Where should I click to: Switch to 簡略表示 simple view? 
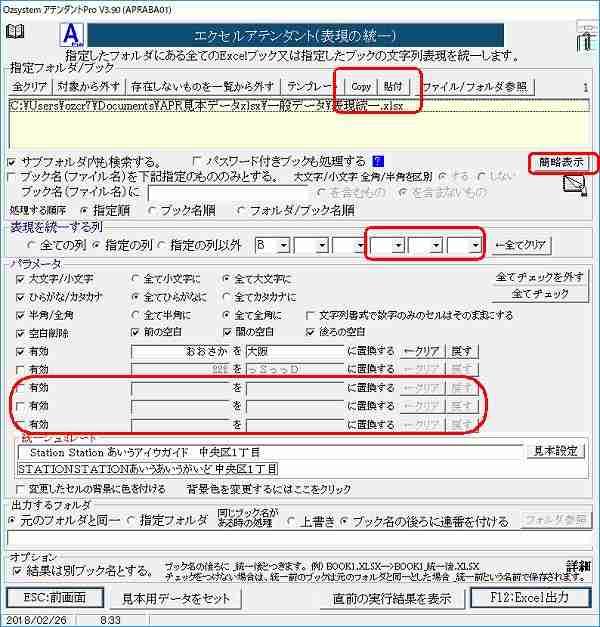[561, 162]
